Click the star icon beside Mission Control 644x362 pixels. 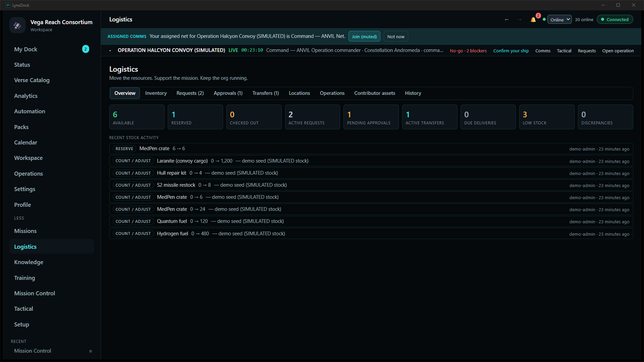pos(91,351)
